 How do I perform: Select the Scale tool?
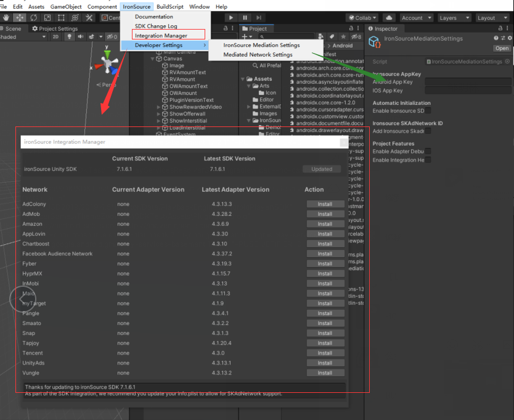coord(47,18)
